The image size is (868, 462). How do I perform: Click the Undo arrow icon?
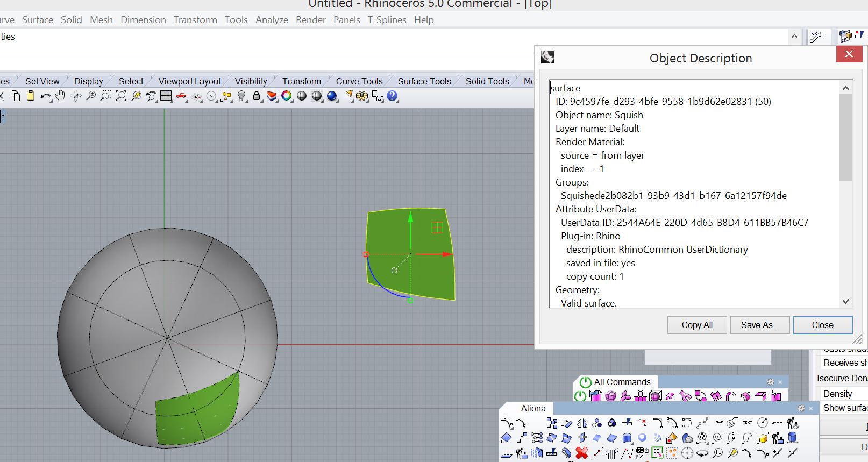coord(45,97)
